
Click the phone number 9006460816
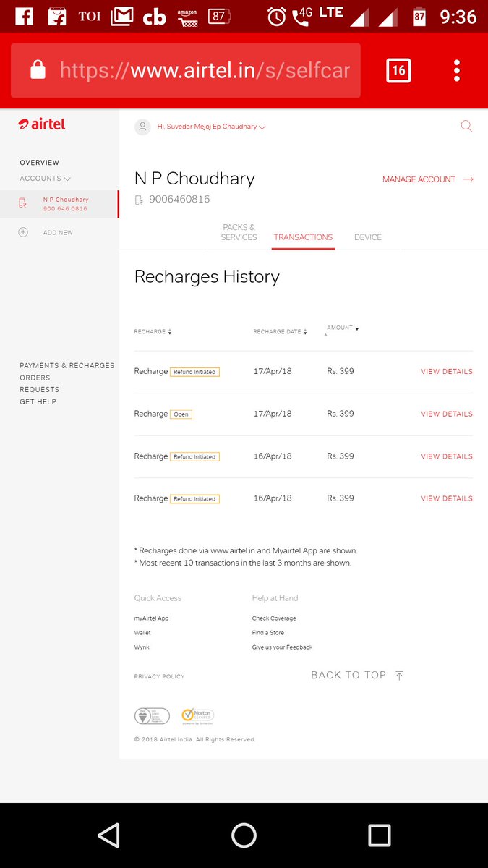tap(179, 199)
